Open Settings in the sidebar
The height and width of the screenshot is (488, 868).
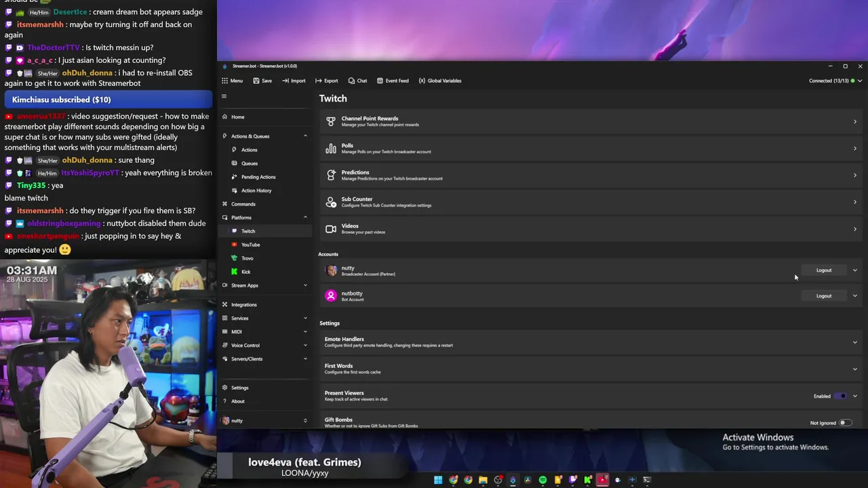pyautogui.click(x=265, y=388)
